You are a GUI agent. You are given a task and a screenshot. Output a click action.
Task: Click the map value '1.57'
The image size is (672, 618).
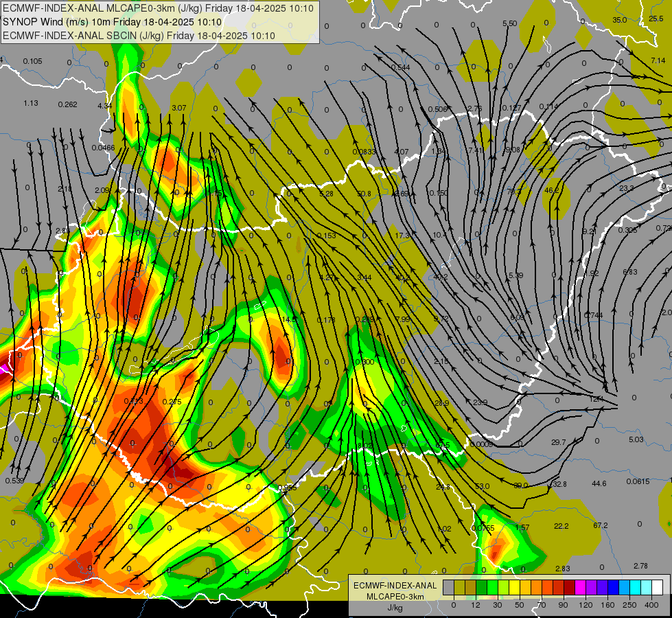click(x=522, y=527)
